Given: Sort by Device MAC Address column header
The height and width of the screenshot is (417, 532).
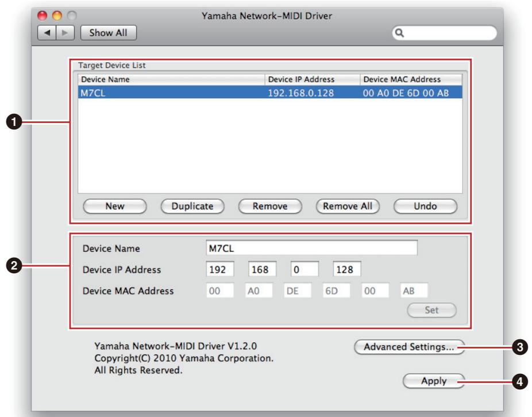Looking at the screenshot, I should 411,79.
